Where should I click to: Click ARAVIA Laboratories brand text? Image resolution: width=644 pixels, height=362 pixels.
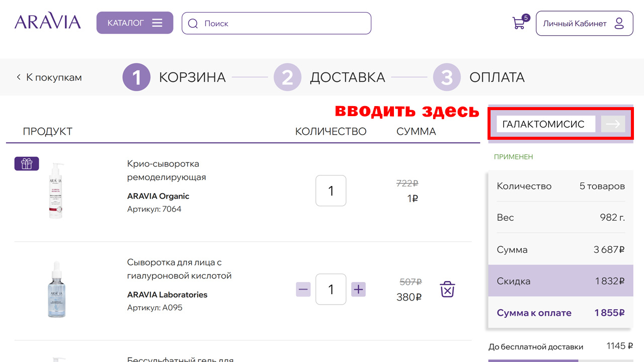coord(167,295)
